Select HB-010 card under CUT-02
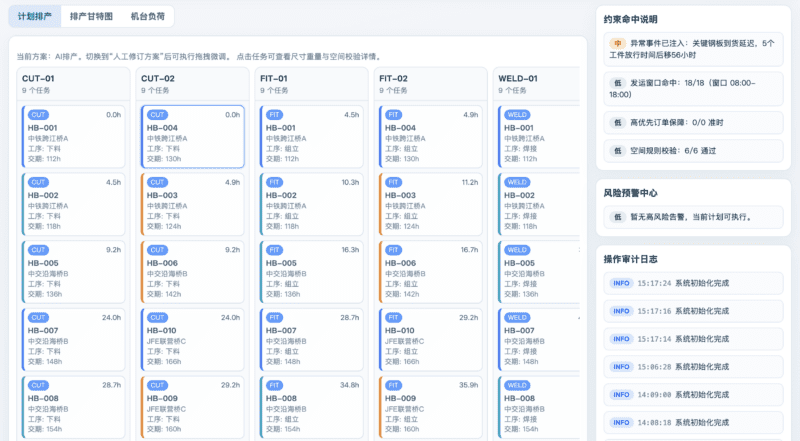The width and height of the screenshot is (800, 441). pyautogui.click(x=193, y=339)
